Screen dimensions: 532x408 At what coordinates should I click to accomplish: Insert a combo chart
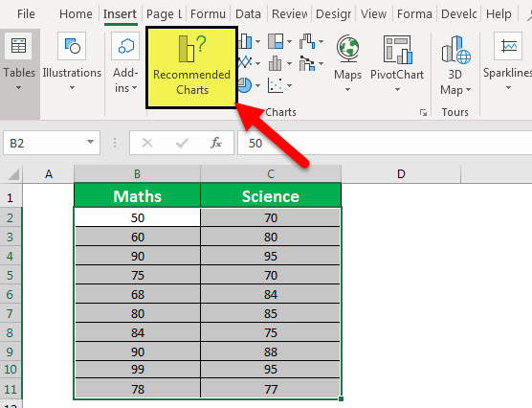(307, 63)
